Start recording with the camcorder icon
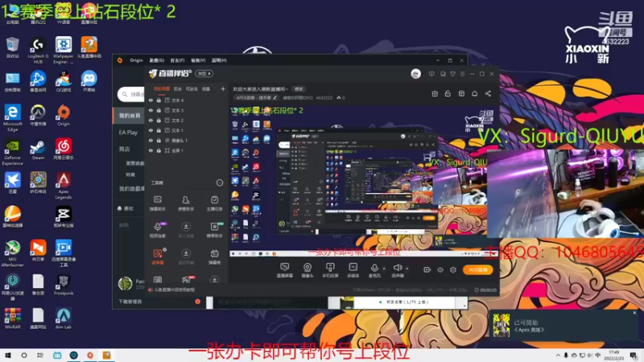Screen dimensions: 644x362 tap(427, 269)
